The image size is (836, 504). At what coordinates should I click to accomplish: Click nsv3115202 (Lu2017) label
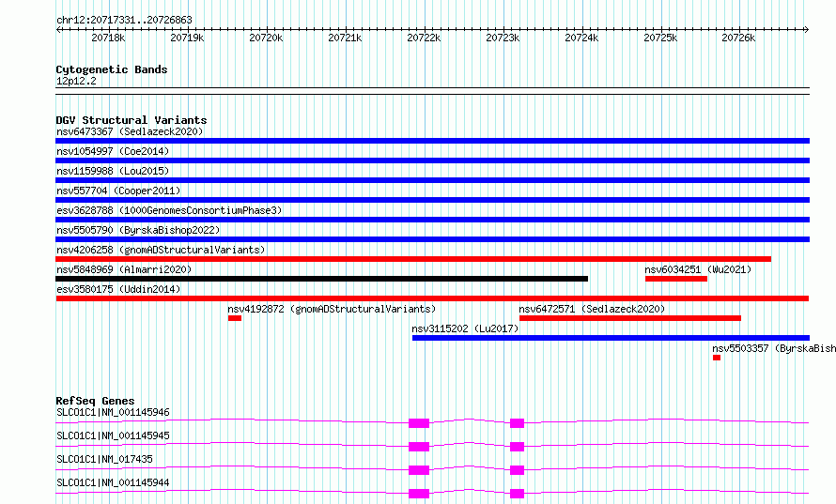[465, 328]
